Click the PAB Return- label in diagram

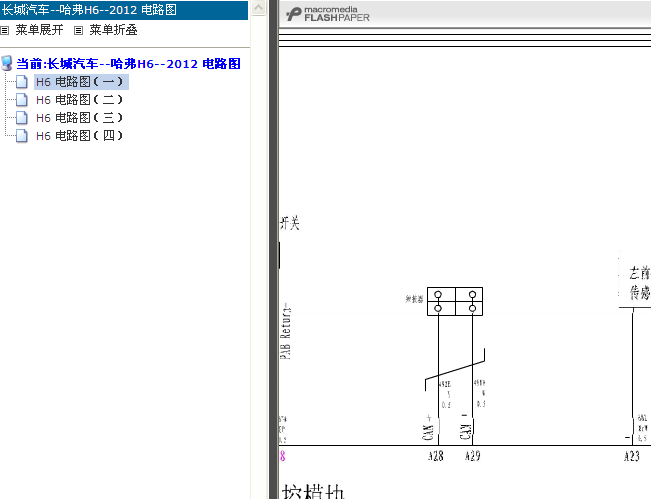[285, 331]
